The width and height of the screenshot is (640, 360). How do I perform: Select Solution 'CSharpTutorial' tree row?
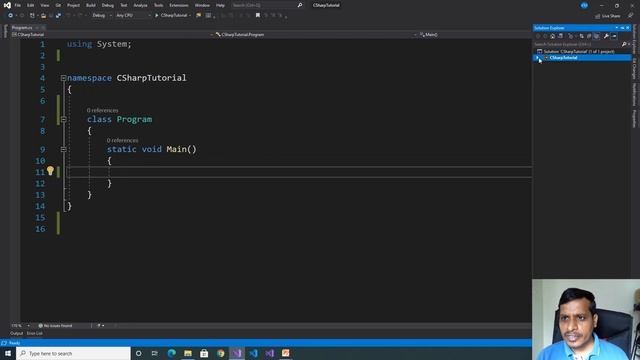coord(582,51)
